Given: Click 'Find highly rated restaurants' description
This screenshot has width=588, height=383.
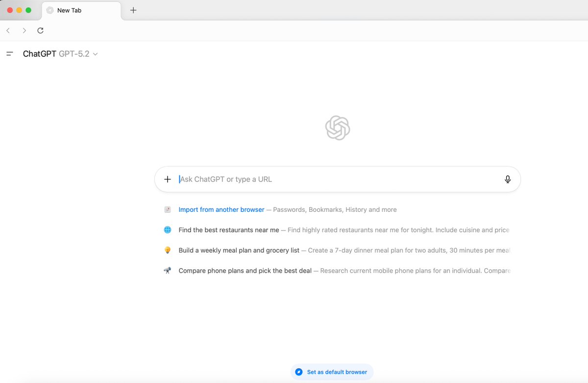Looking at the screenshot, I should pyautogui.click(x=398, y=230).
